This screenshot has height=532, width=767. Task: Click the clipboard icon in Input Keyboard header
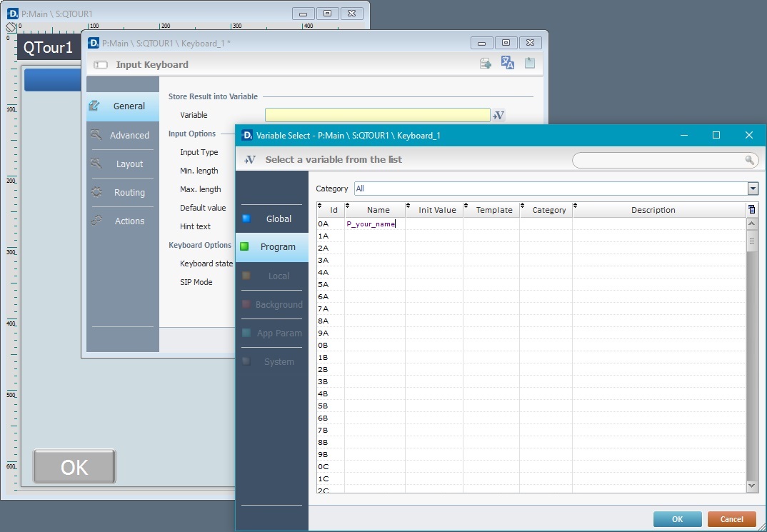[x=530, y=63]
